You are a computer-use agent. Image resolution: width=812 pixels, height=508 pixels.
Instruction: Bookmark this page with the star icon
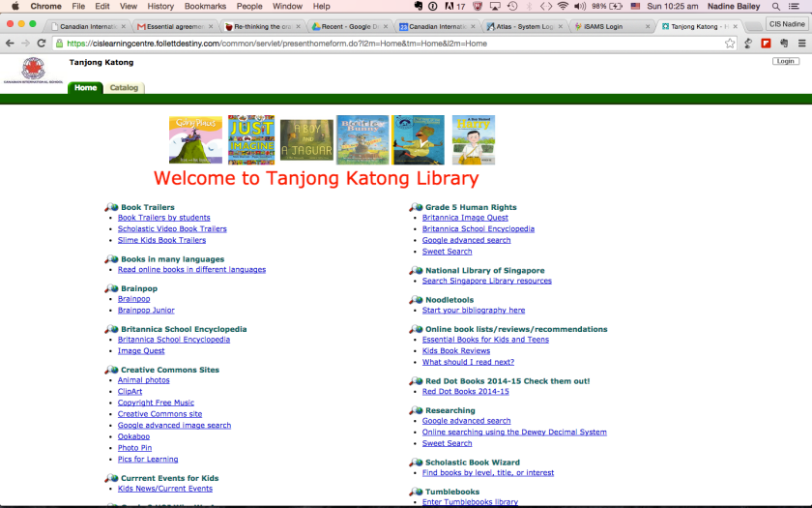(730, 44)
